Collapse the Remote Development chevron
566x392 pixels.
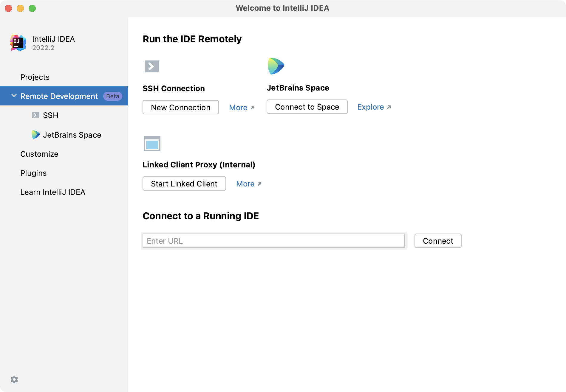coord(14,96)
